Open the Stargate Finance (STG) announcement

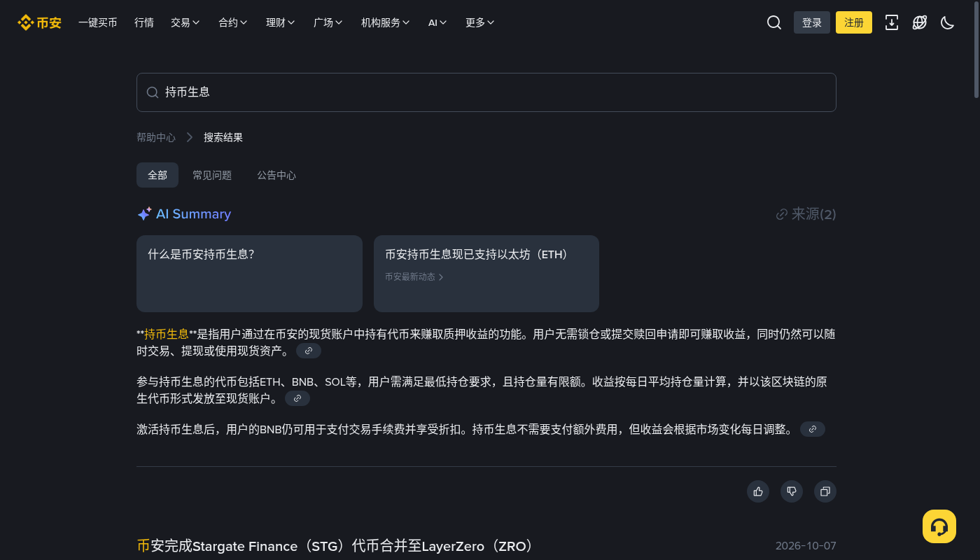335,546
